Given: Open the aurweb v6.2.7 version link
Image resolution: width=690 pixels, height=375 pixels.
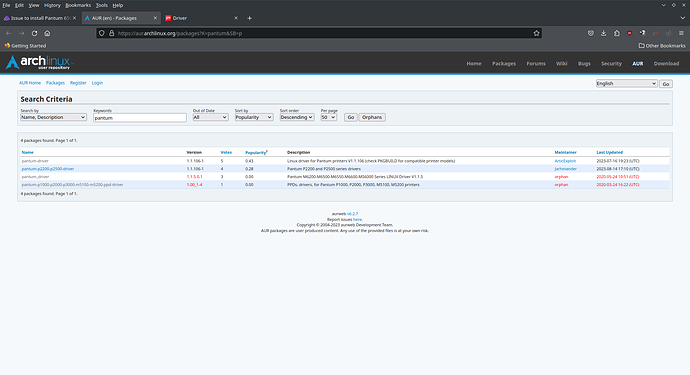Looking at the screenshot, I should pos(352,214).
